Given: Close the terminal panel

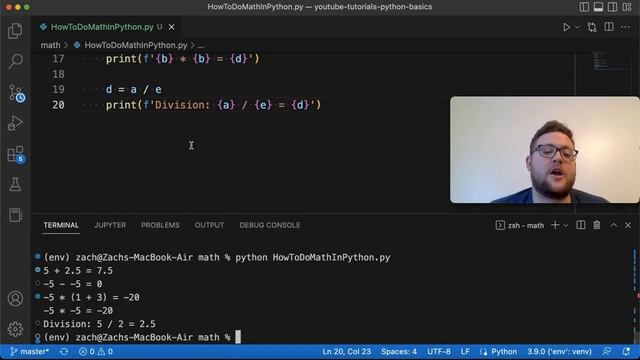Looking at the screenshot, I should coord(628,225).
